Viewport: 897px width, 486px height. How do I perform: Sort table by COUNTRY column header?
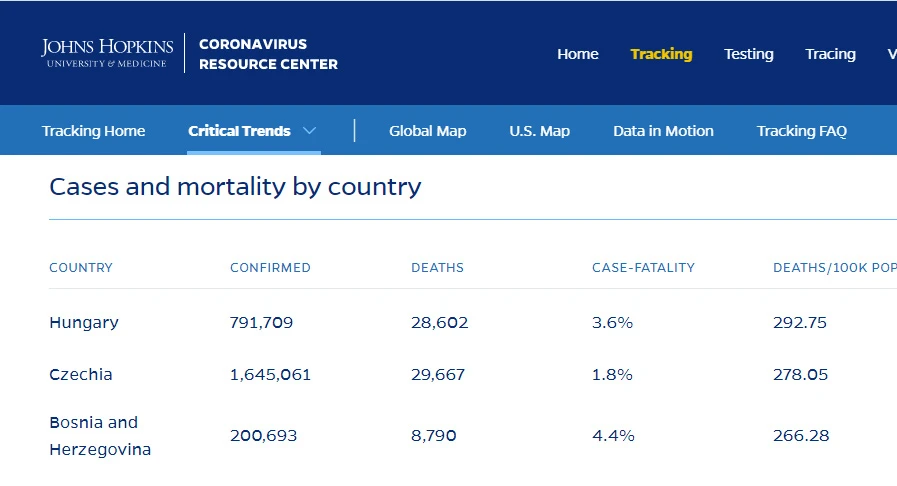(81, 268)
